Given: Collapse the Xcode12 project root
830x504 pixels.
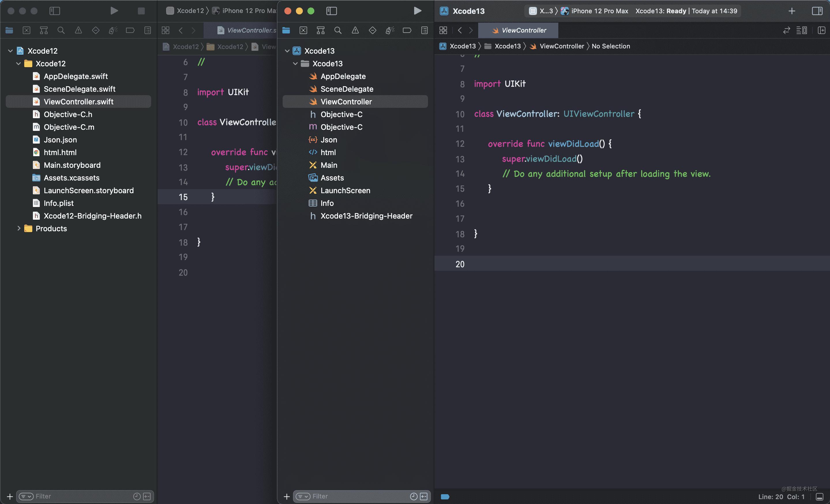Looking at the screenshot, I should click(x=10, y=51).
